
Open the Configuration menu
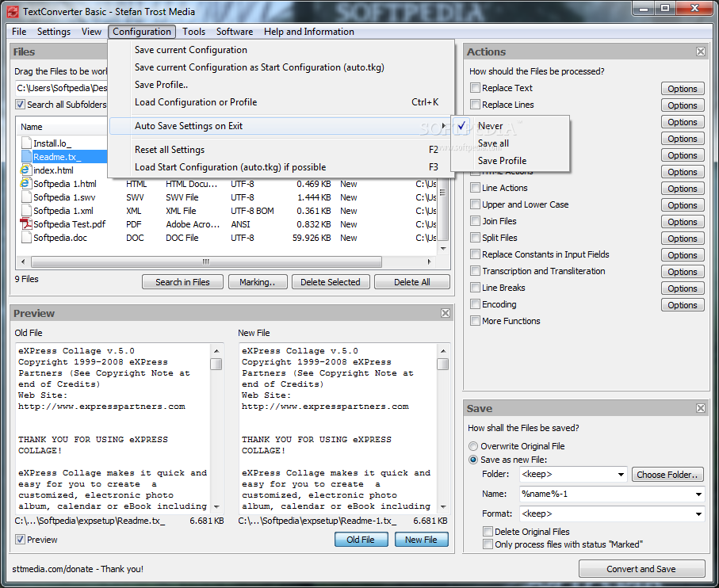click(x=142, y=32)
